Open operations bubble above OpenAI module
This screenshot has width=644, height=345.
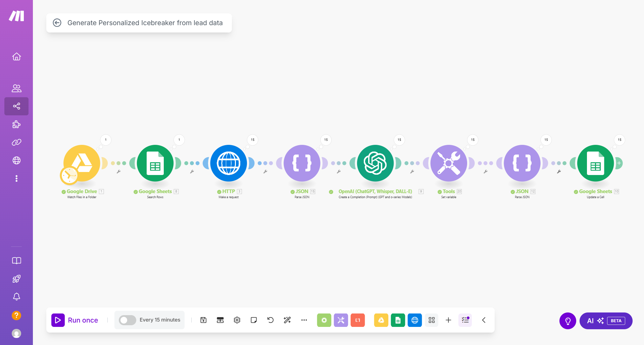click(399, 140)
